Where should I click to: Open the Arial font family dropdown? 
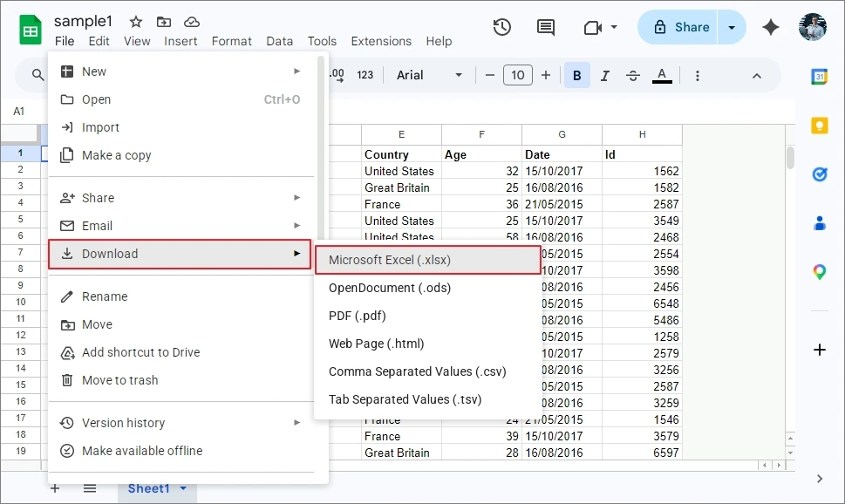430,75
